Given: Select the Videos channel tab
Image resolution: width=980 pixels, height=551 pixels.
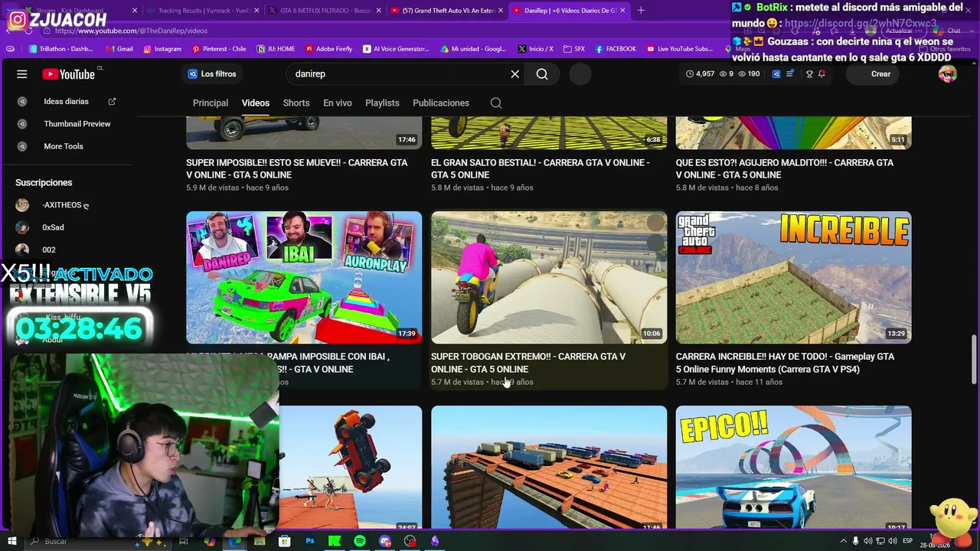Looking at the screenshot, I should click(x=256, y=103).
